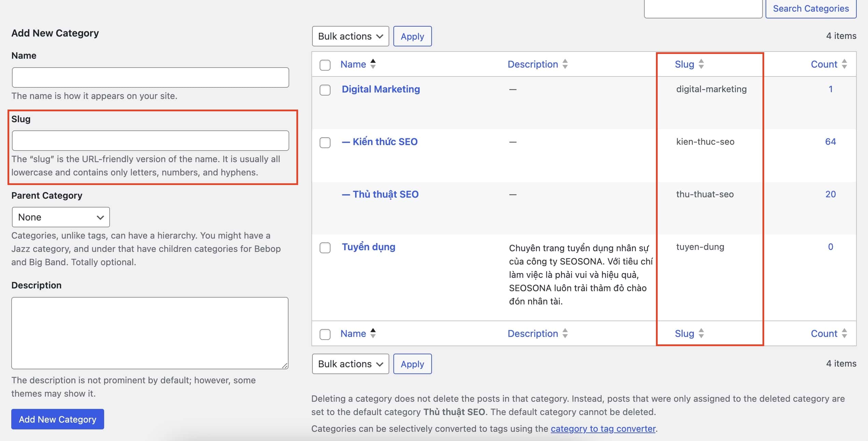View 64 posts in Kiến thức SEO

point(830,142)
